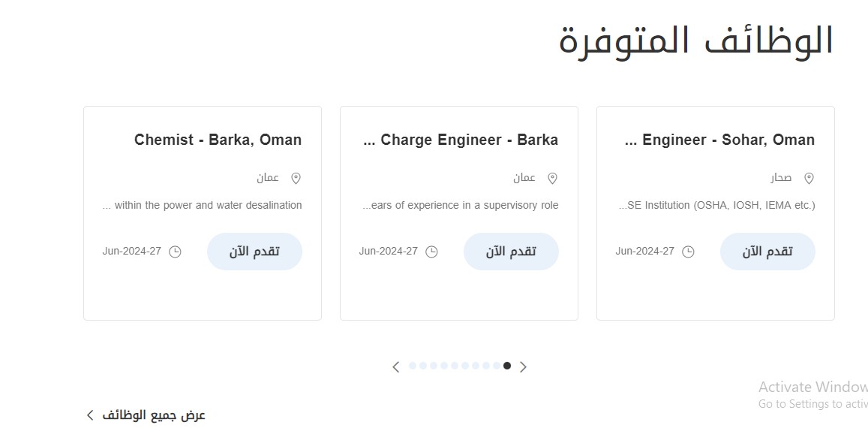
Task: Click clock icon on Charge Engineer card
Action: [x=431, y=252]
